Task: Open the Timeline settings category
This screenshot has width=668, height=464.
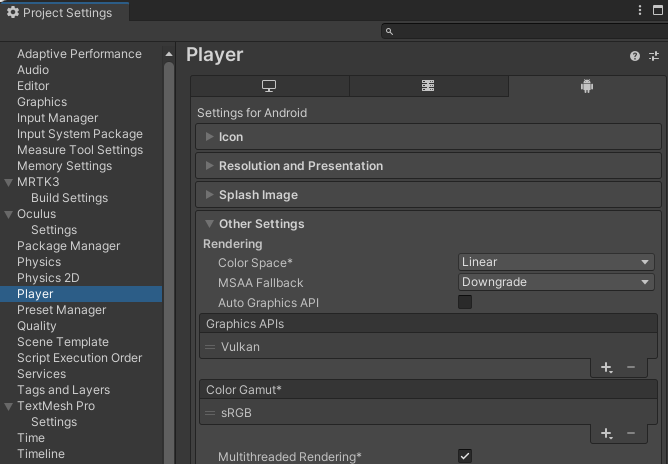Action: tap(41, 454)
